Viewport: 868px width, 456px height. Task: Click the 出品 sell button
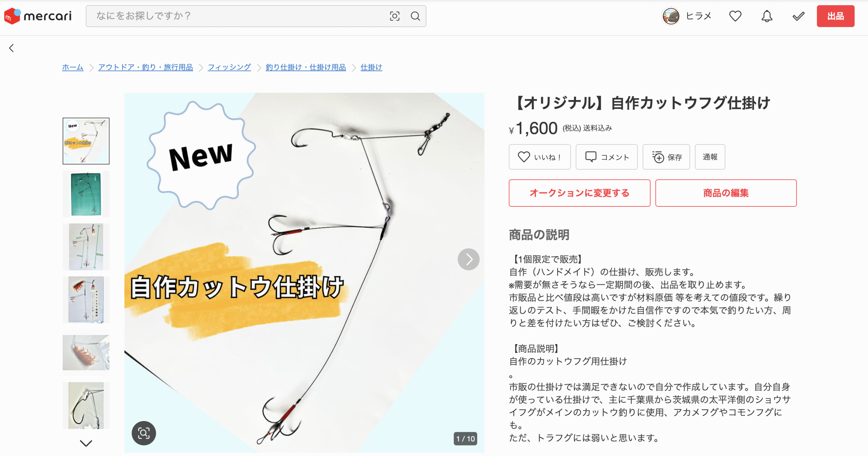tap(835, 16)
